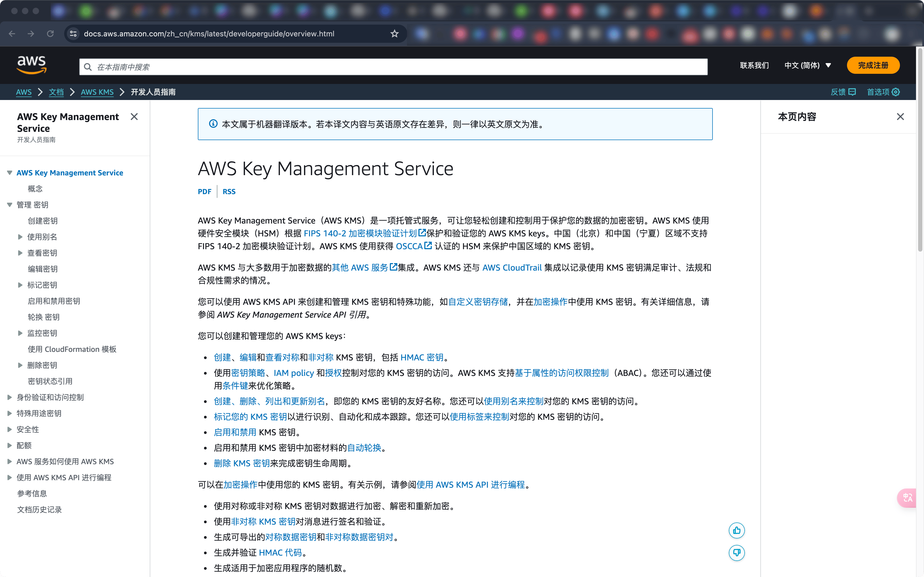Open external link icon after FIPS 140-2

pos(422,233)
